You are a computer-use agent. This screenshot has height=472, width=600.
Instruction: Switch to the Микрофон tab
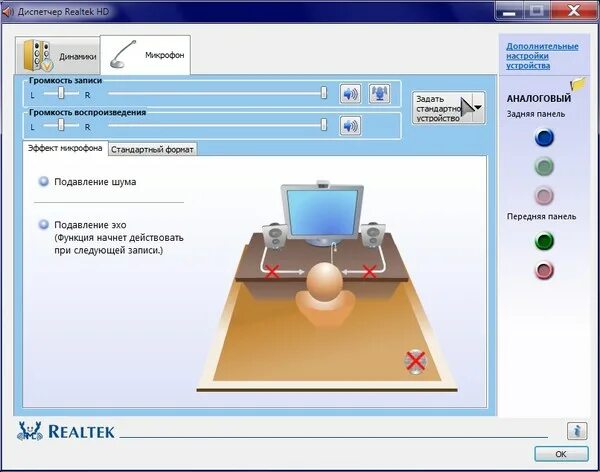145,55
